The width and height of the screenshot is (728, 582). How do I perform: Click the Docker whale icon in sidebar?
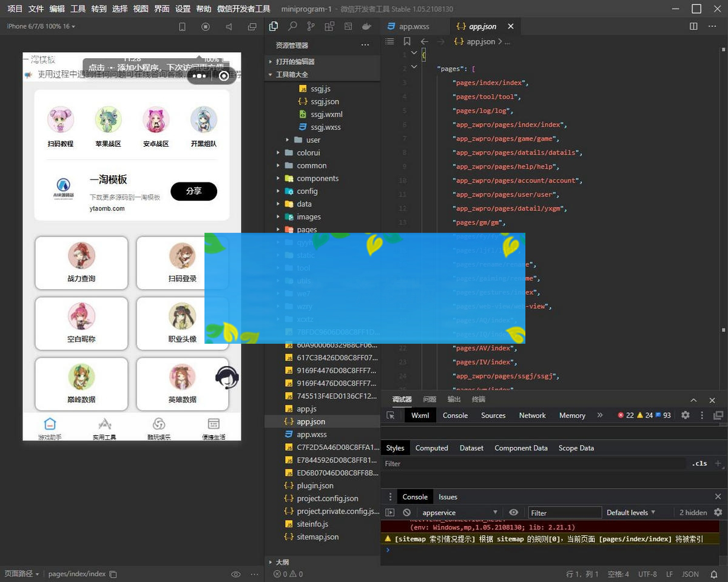pos(366,27)
